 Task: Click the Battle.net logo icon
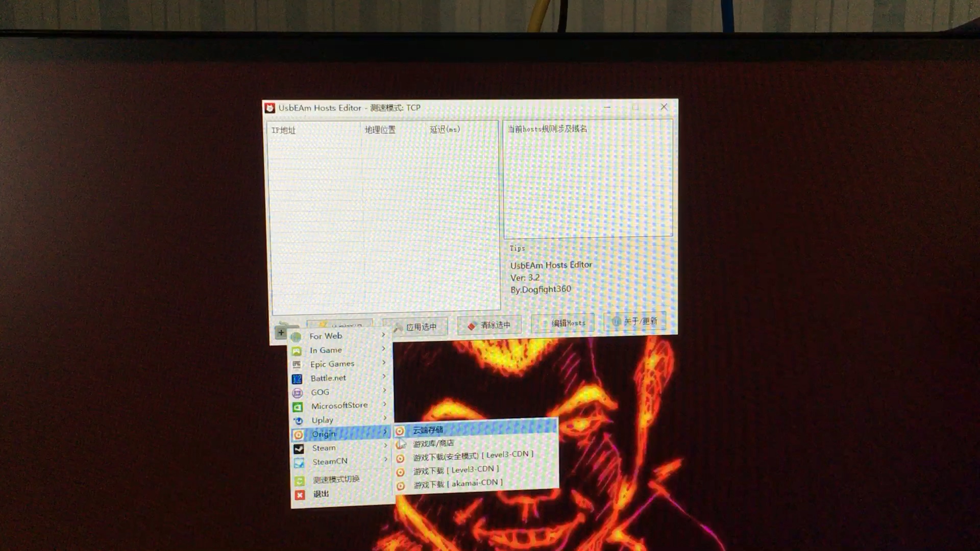[297, 379]
